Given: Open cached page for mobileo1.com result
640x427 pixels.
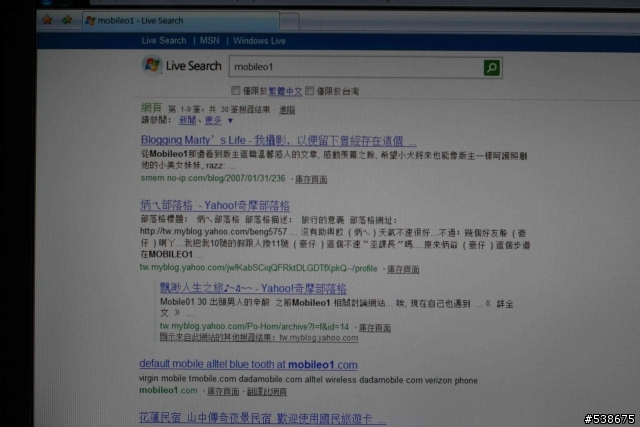Looking at the screenshot, I should pos(223,391).
